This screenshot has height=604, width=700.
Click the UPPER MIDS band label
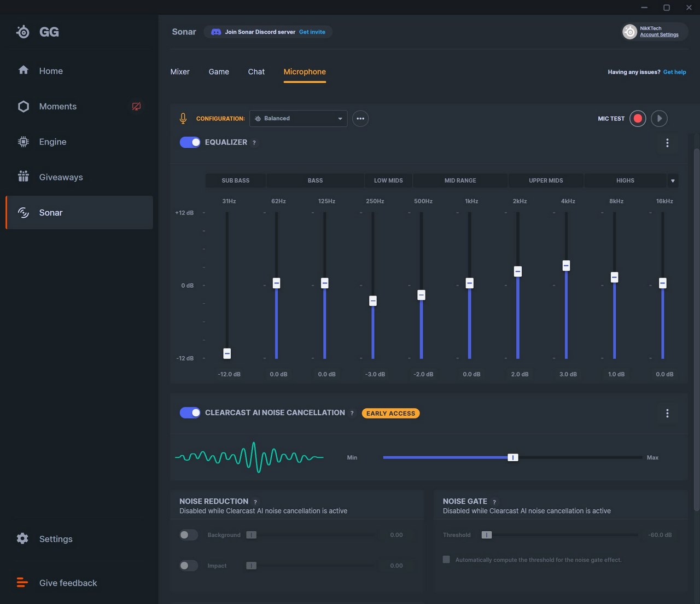(546, 181)
